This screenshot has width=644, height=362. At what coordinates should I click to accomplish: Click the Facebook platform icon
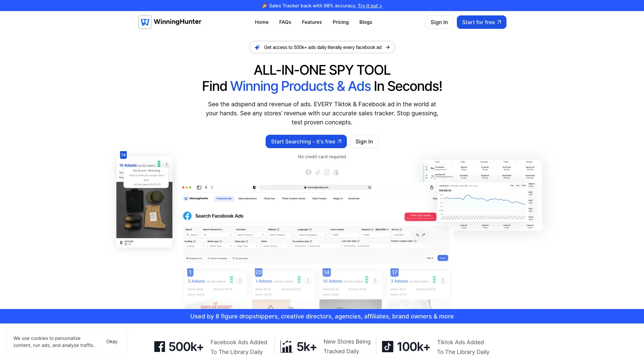(308, 172)
